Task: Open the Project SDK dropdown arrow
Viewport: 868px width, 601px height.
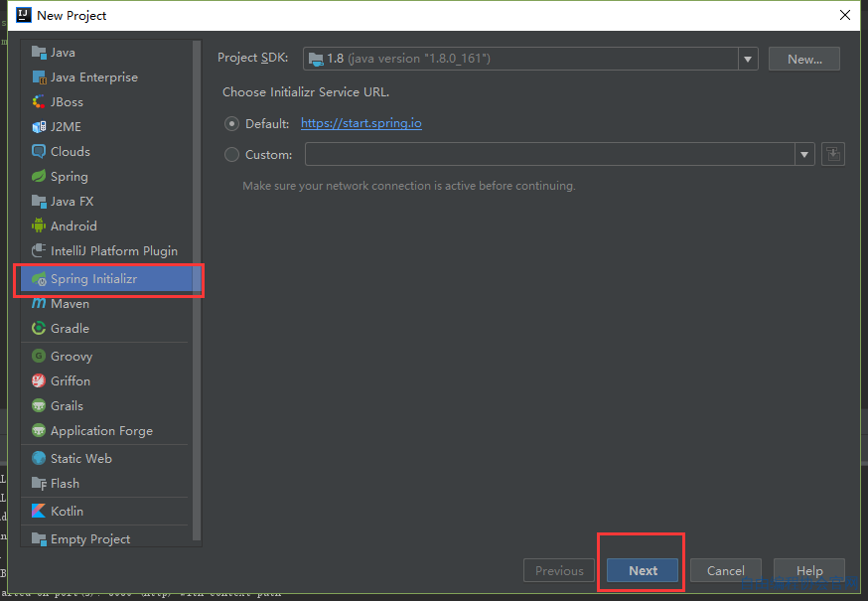Action: (x=748, y=59)
